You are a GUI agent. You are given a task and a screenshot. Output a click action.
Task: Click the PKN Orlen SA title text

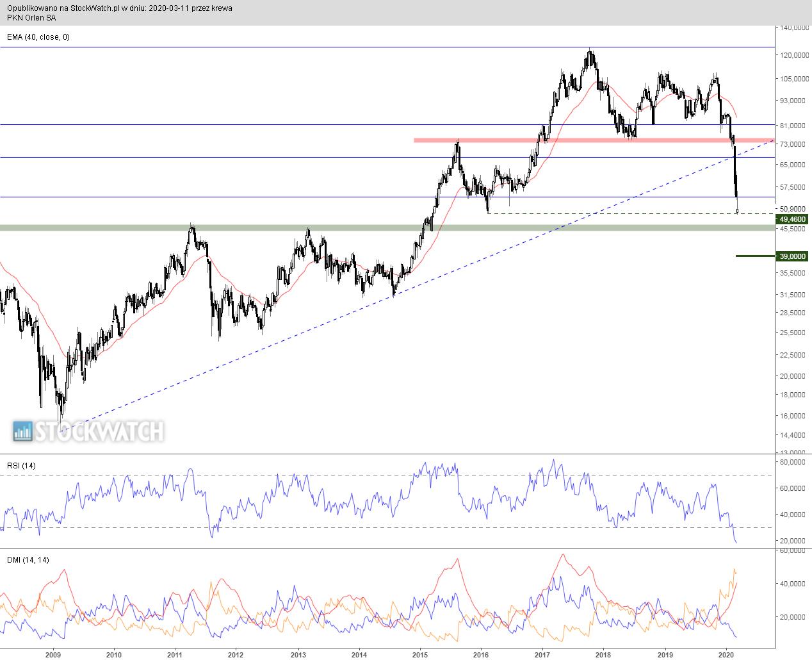point(31,18)
